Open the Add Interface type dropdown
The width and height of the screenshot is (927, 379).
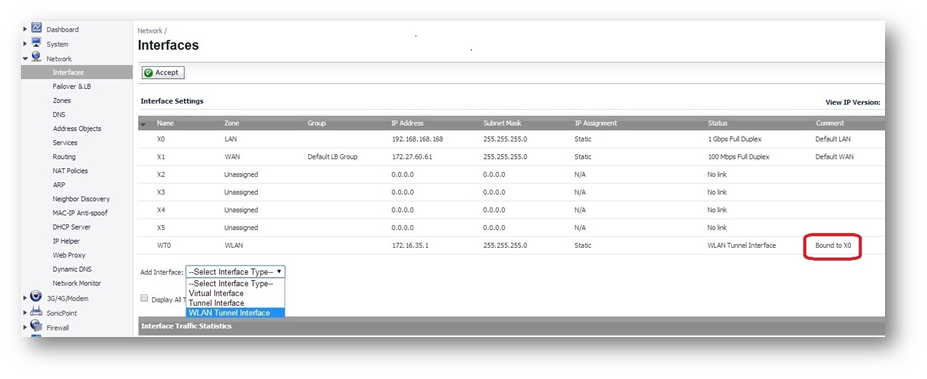[x=235, y=272]
